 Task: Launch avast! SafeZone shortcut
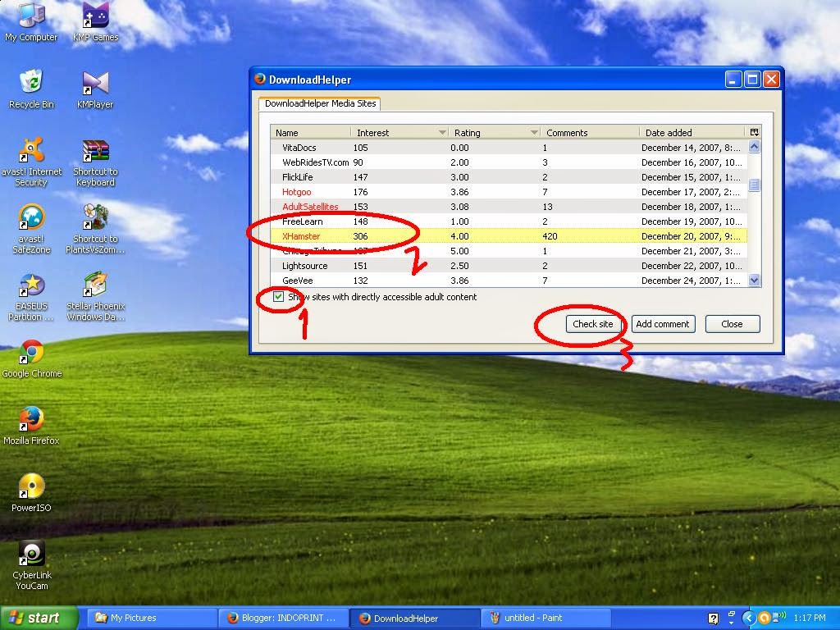31,230
